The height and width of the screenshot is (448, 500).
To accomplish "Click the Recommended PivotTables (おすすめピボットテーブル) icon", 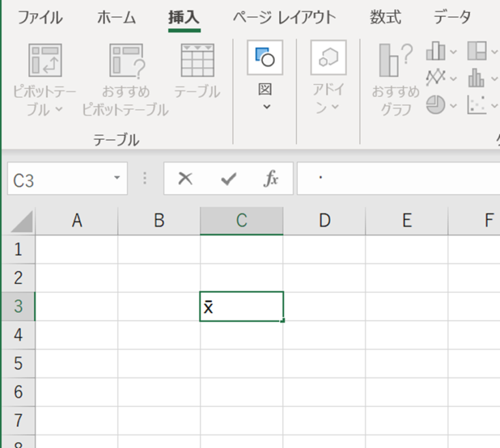I will [125, 61].
